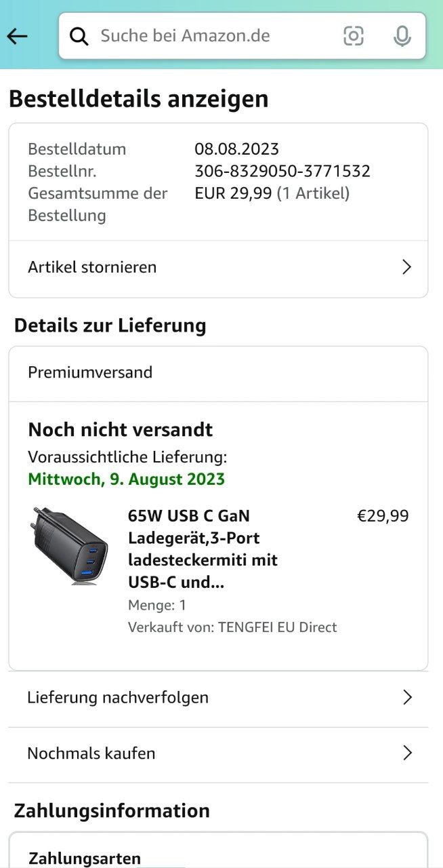
Task: Tap the microphone voice search icon
Action: (x=402, y=36)
